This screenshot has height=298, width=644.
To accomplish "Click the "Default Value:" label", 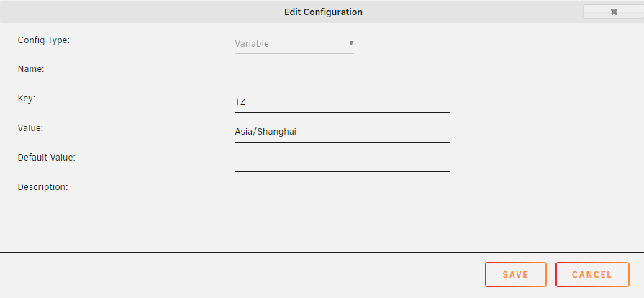I will click(x=46, y=157).
